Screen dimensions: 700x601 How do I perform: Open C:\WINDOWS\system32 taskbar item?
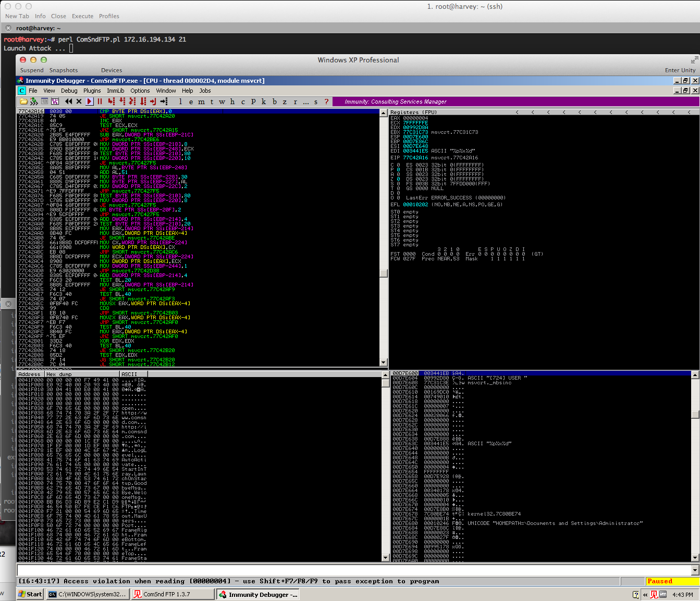[x=87, y=594]
